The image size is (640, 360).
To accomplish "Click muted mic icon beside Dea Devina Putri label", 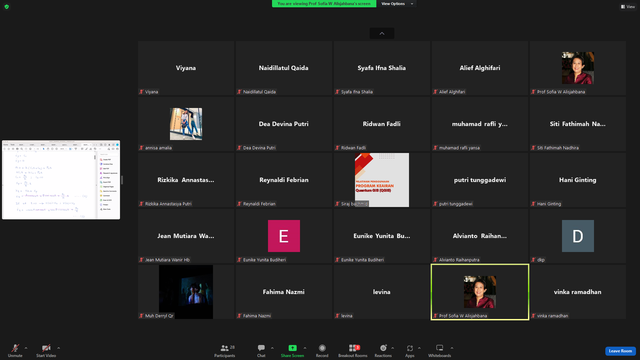I will click(x=239, y=148).
